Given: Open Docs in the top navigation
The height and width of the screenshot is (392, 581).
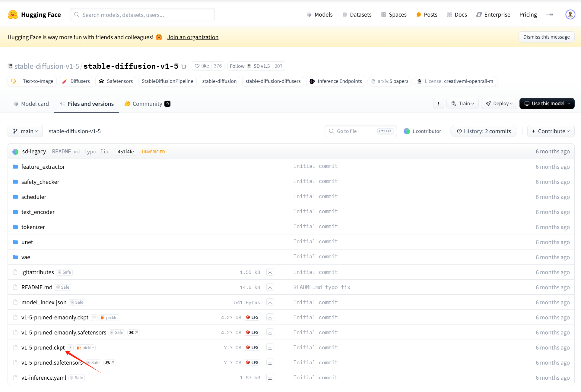Looking at the screenshot, I should coord(457,14).
